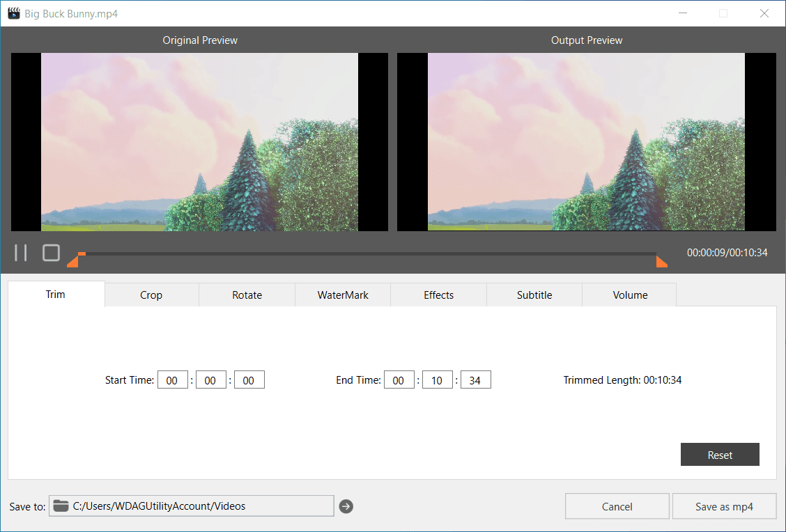
Task: Click the Output Preview label
Action: [587, 40]
